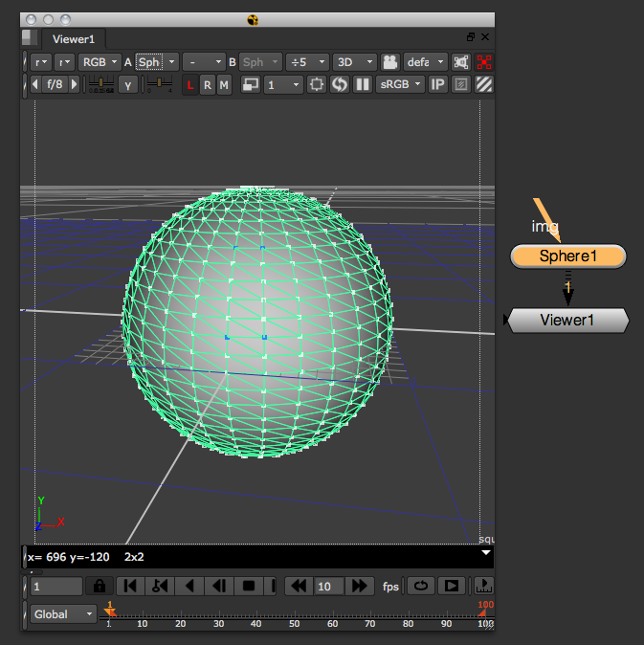Image resolution: width=644 pixels, height=645 pixels.
Task: Open the 3D view mode dropdown
Action: [x=352, y=62]
